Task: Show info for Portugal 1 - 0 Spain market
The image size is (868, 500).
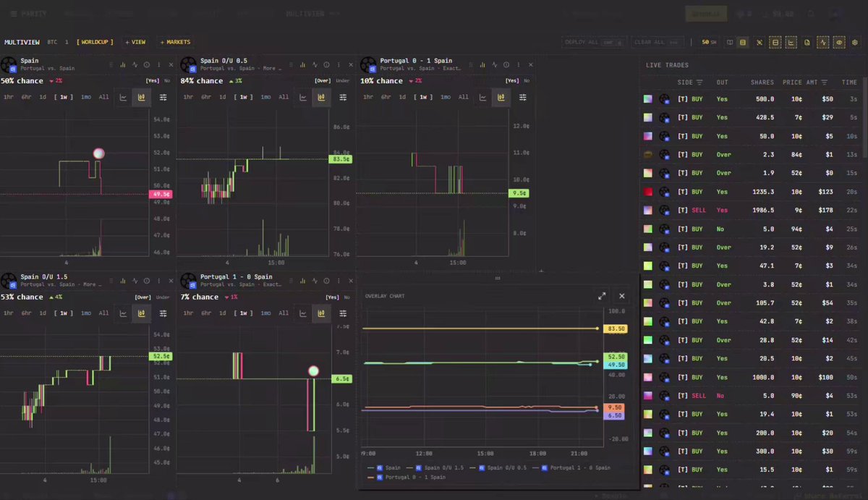Action: [x=326, y=281]
